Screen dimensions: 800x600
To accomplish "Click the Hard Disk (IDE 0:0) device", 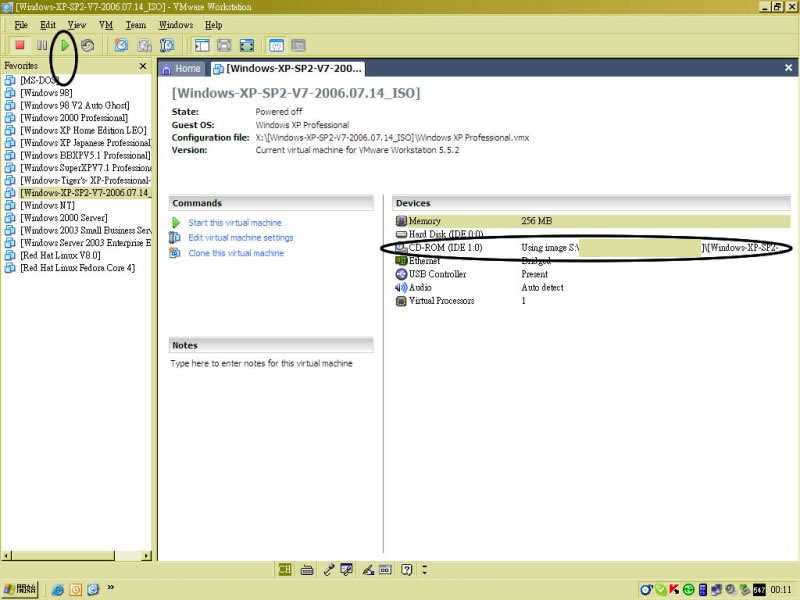I will 592,234.
